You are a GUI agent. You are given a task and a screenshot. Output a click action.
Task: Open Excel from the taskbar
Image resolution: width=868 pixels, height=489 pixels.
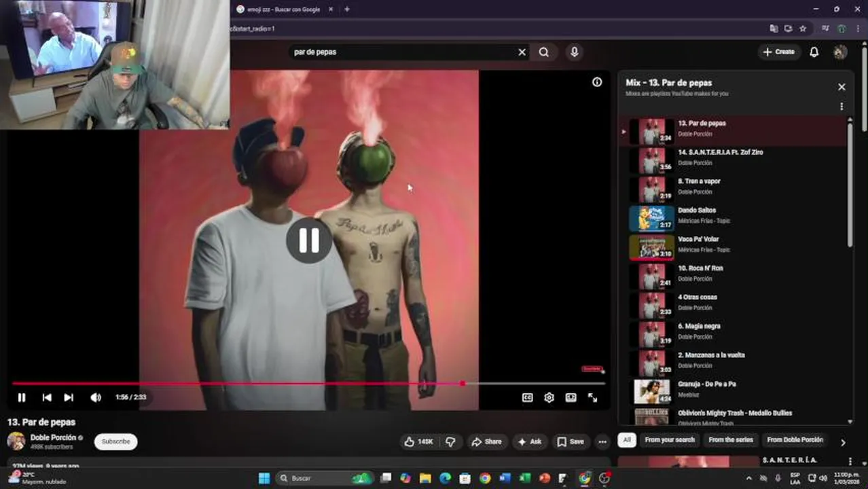pyautogui.click(x=525, y=478)
